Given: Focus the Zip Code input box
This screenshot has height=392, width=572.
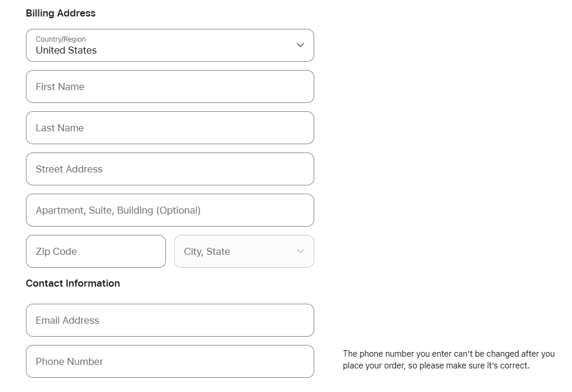Looking at the screenshot, I should (x=96, y=251).
